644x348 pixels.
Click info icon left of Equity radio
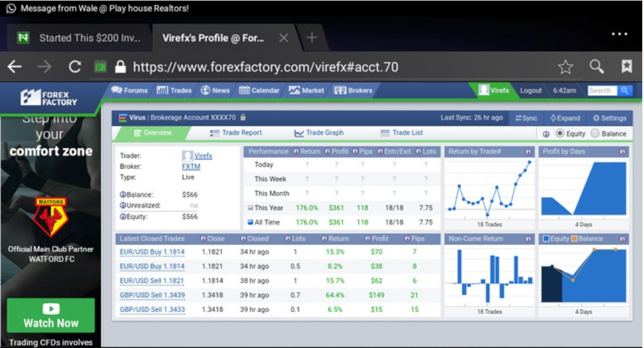546,134
